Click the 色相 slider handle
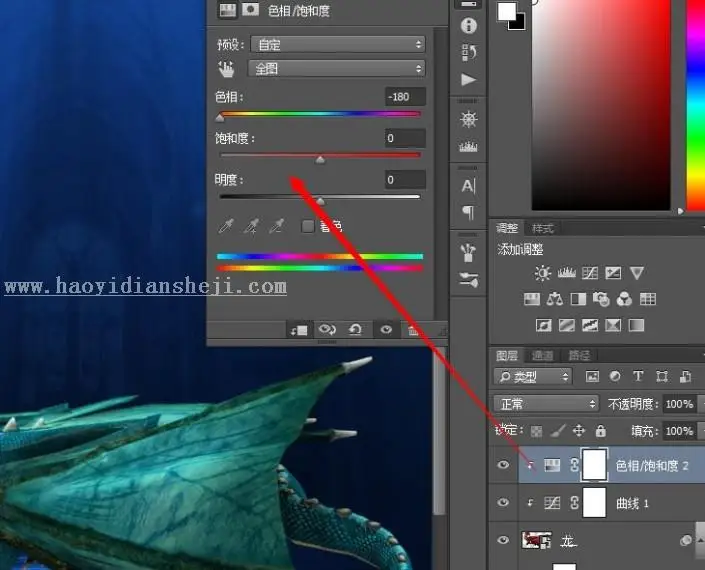Viewport: 705px width, 570px height. coord(220,118)
